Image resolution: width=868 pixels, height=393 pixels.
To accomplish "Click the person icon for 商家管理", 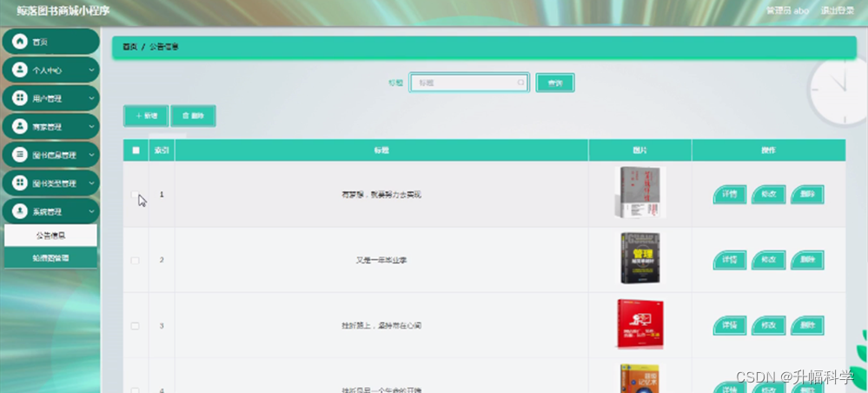I will pos(19,127).
